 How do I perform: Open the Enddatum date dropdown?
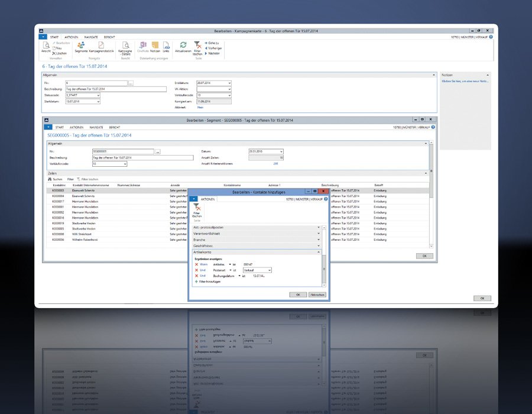point(229,83)
